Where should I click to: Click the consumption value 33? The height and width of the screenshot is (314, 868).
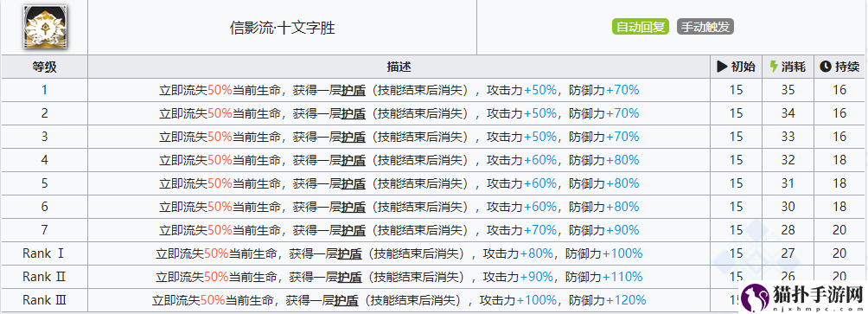[788, 136]
